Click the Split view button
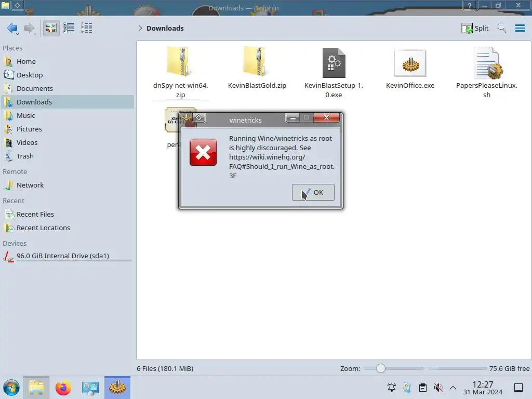Image resolution: width=532 pixels, height=399 pixels. tap(475, 28)
